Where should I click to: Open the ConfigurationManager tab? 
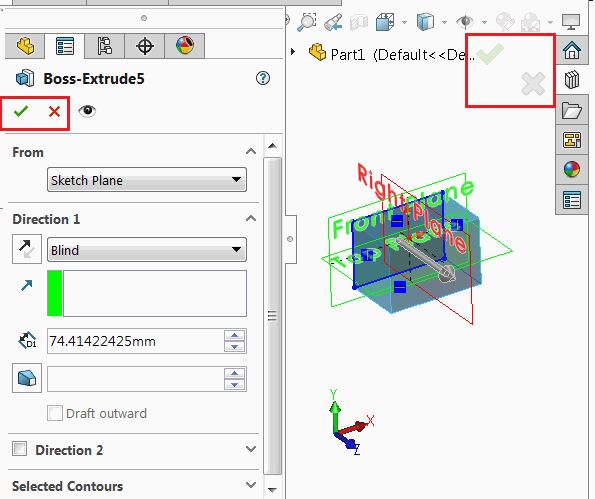click(104, 46)
